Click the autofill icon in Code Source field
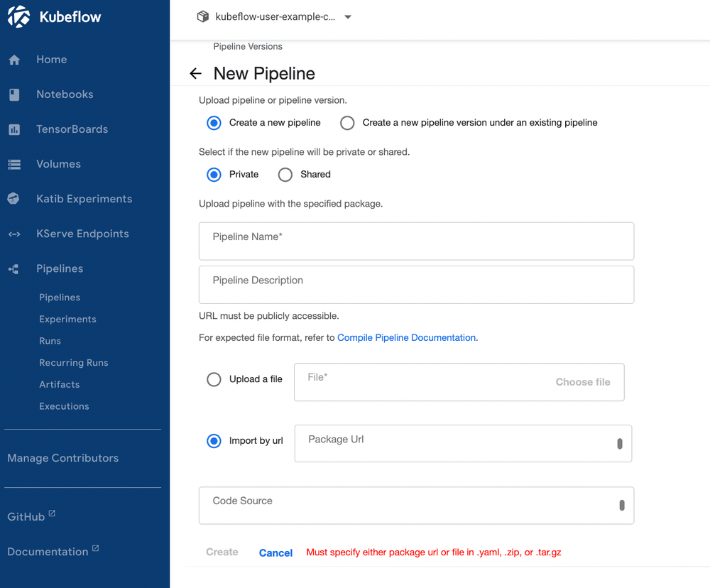 (622, 505)
